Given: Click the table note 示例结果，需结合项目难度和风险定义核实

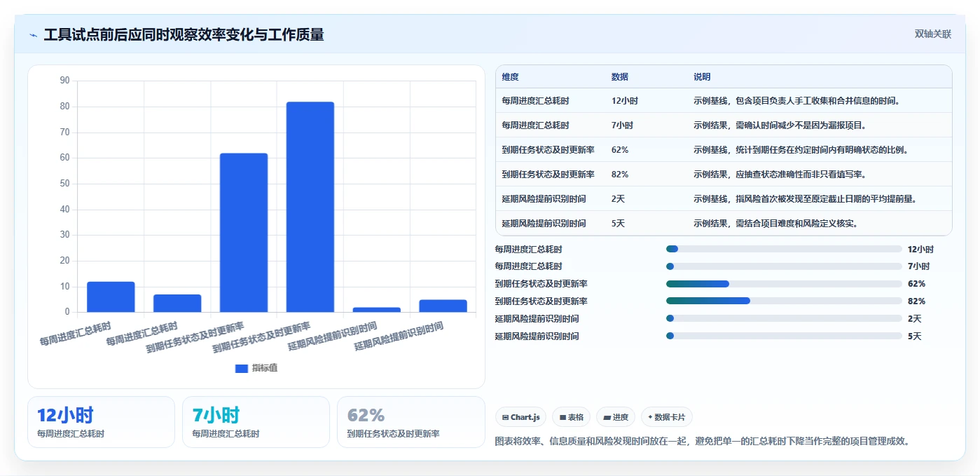Looking at the screenshot, I should (x=777, y=224).
